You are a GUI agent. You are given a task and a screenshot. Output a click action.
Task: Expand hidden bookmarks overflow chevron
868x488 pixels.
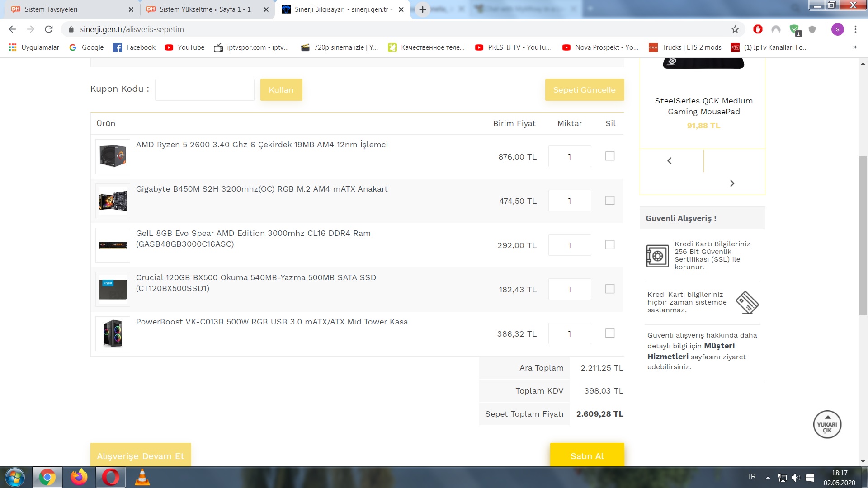click(854, 47)
